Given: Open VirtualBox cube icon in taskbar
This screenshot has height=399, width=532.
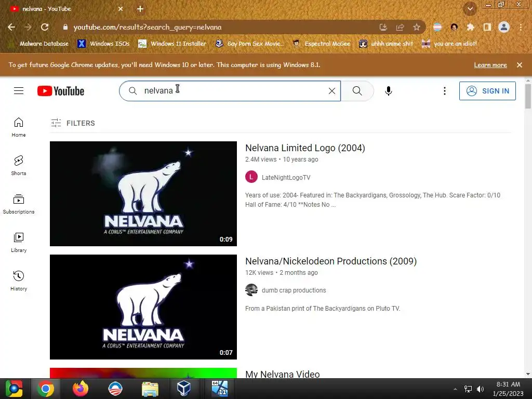Looking at the screenshot, I should [x=184, y=389].
